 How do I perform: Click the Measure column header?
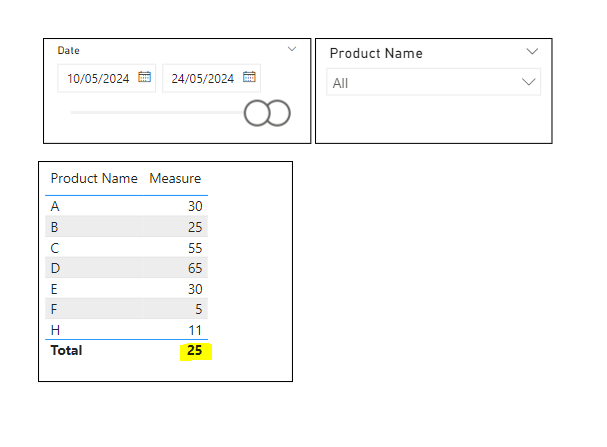(175, 178)
